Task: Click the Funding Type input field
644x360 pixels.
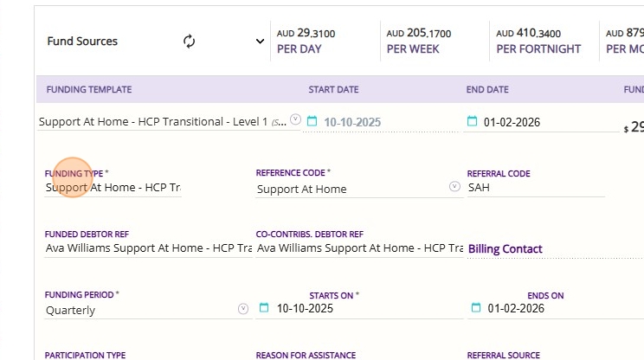Action: [x=113, y=188]
